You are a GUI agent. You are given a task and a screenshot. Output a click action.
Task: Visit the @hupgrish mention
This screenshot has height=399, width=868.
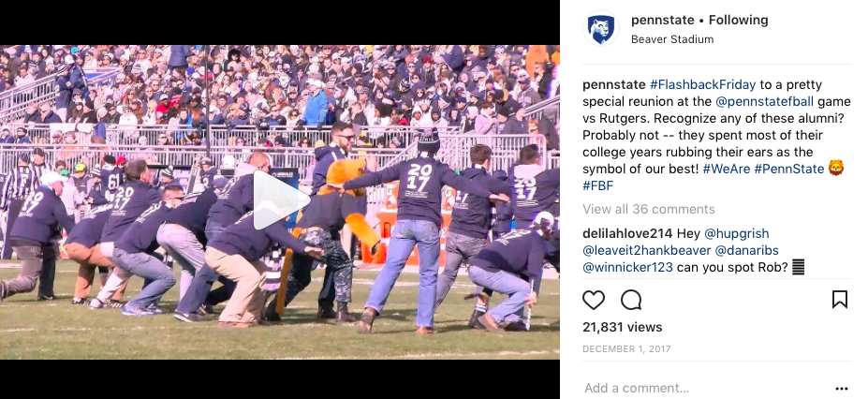tap(736, 233)
